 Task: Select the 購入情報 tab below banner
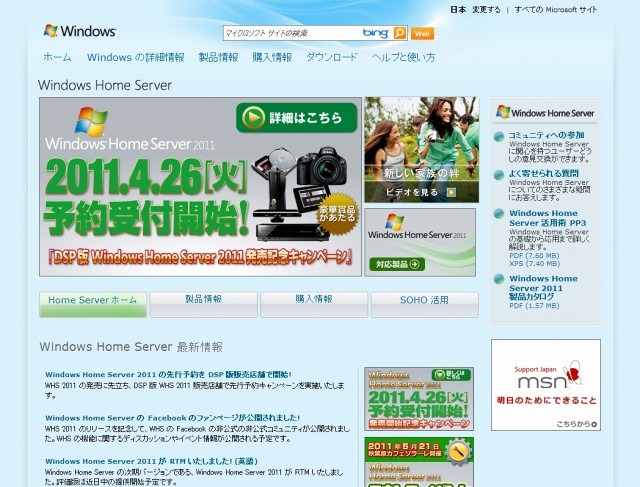pyautogui.click(x=314, y=305)
